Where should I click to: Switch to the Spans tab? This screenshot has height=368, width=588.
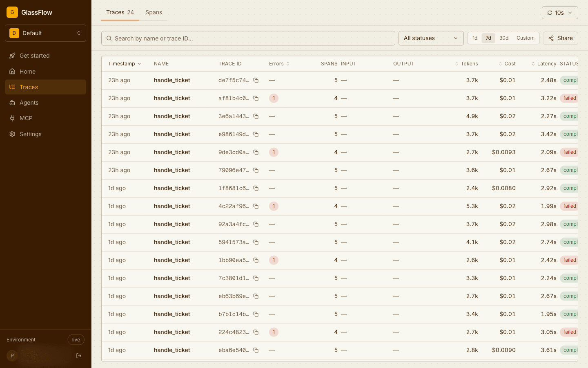pos(154,12)
